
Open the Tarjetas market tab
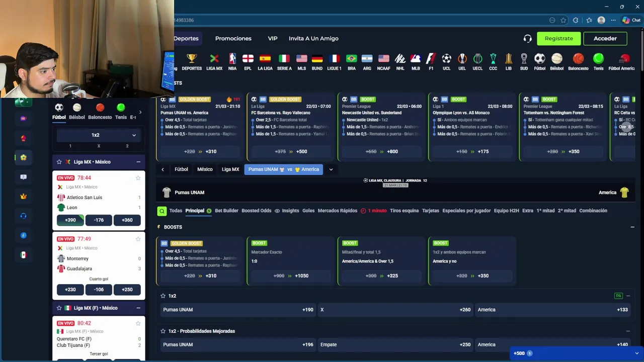point(430,211)
